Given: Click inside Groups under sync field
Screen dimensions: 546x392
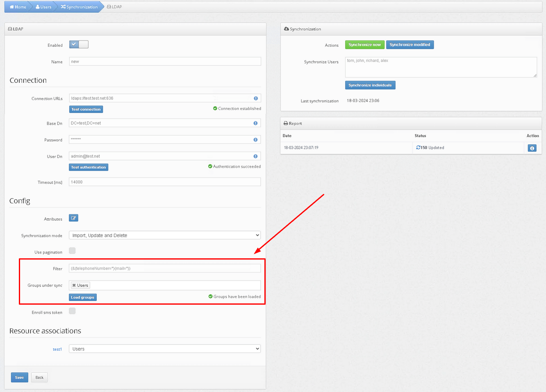Looking at the screenshot, I should coord(165,285).
